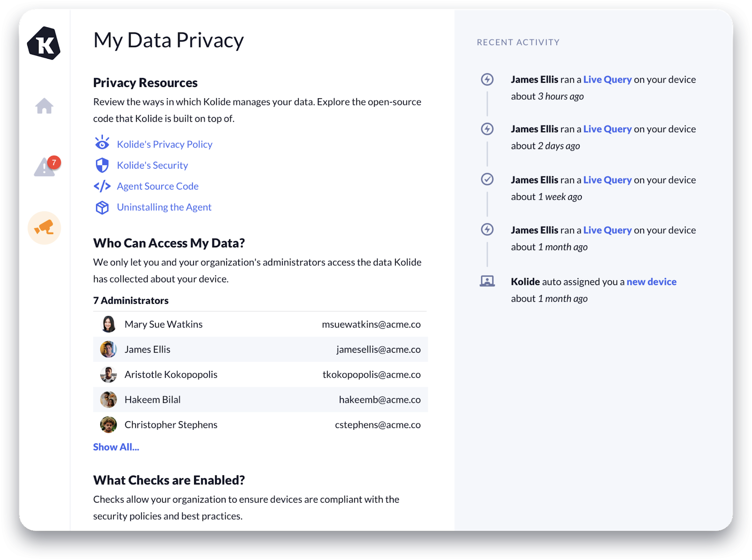Click email hakeemb@acme.co
Screen dimensions: 752x560
pyautogui.click(x=380, y=400)
